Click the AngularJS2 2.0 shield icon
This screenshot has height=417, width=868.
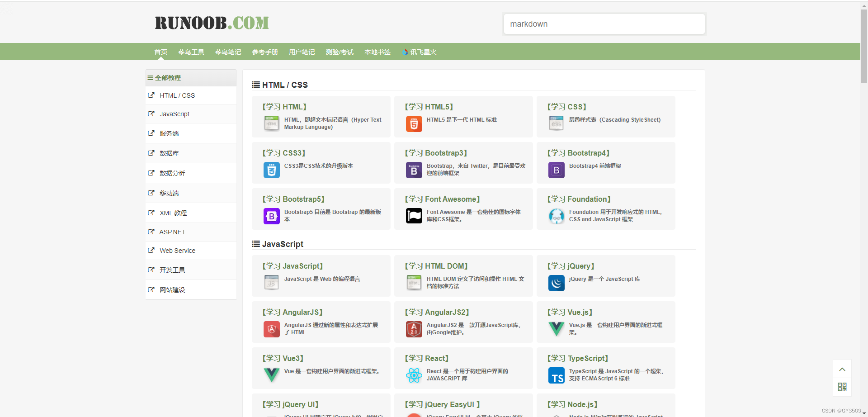(x=414, y=329)
